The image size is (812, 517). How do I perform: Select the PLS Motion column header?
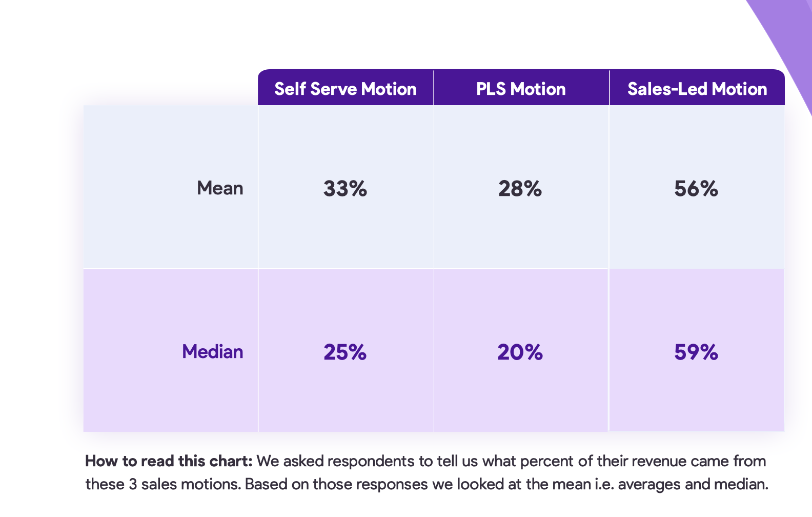point(521,89)
